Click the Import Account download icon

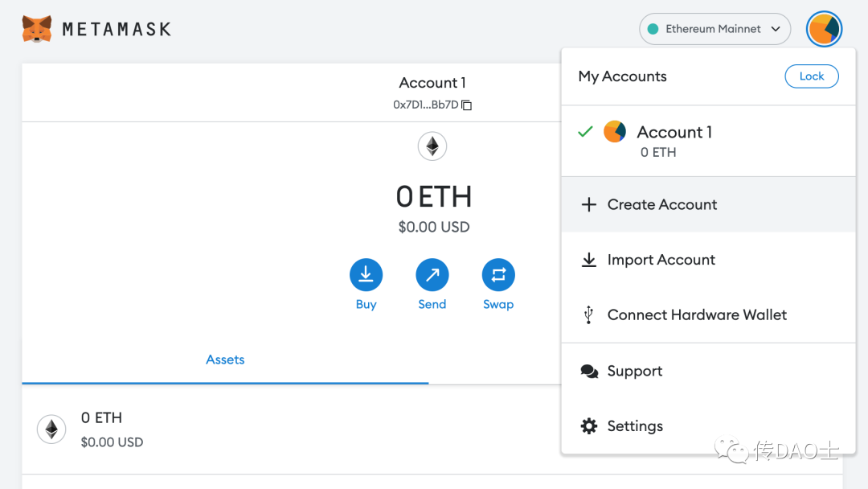(x=589, y=260)
